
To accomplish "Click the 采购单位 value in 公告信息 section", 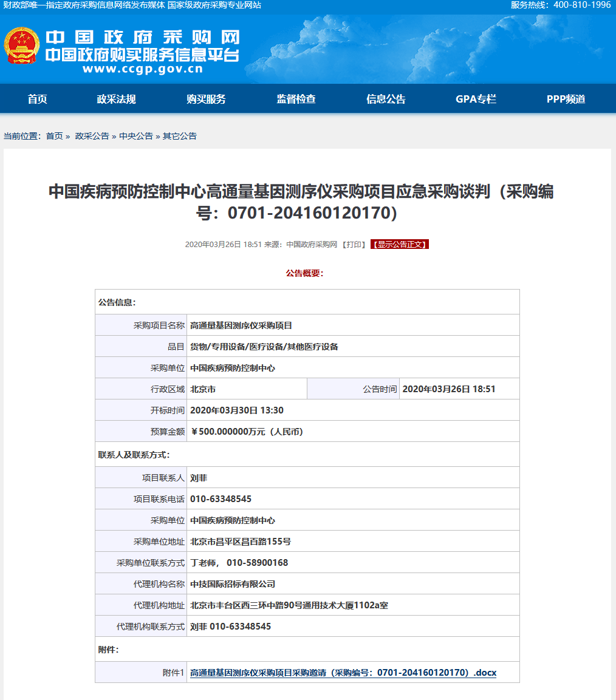I will tap(232, 369).
